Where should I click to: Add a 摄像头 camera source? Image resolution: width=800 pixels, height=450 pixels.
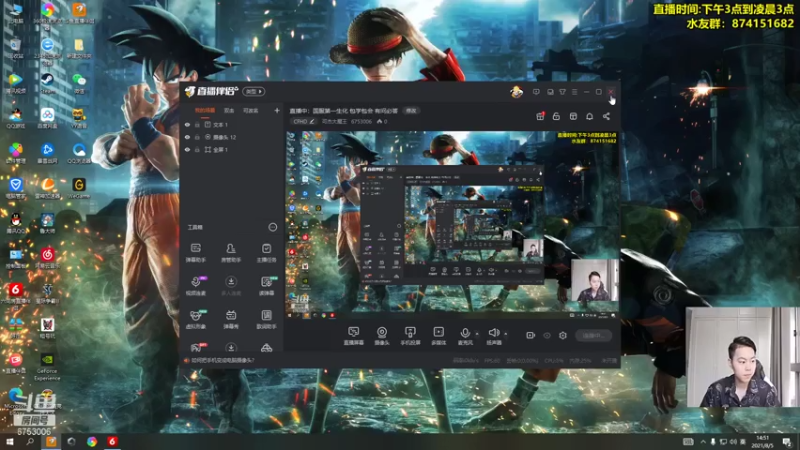382,336
